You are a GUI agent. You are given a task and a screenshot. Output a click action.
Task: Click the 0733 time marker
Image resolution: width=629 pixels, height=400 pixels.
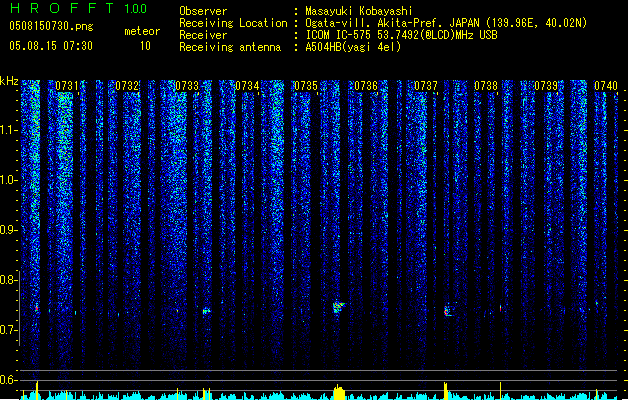tap(187, 86)
